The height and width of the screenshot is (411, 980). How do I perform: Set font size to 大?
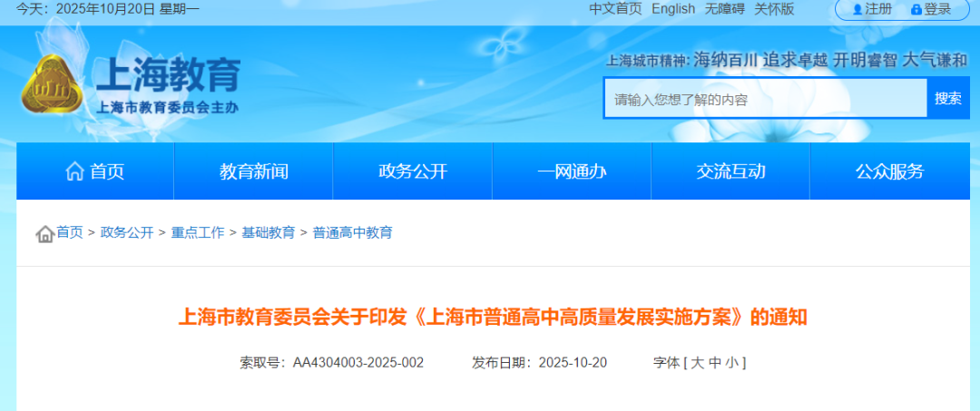(697, 363)
